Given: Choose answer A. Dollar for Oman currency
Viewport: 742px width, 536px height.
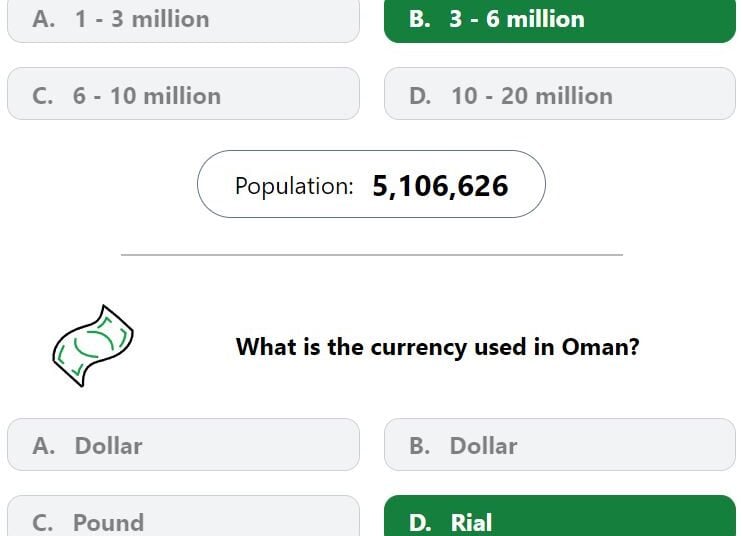Looking at the screenshot, I should click(183, 444).
